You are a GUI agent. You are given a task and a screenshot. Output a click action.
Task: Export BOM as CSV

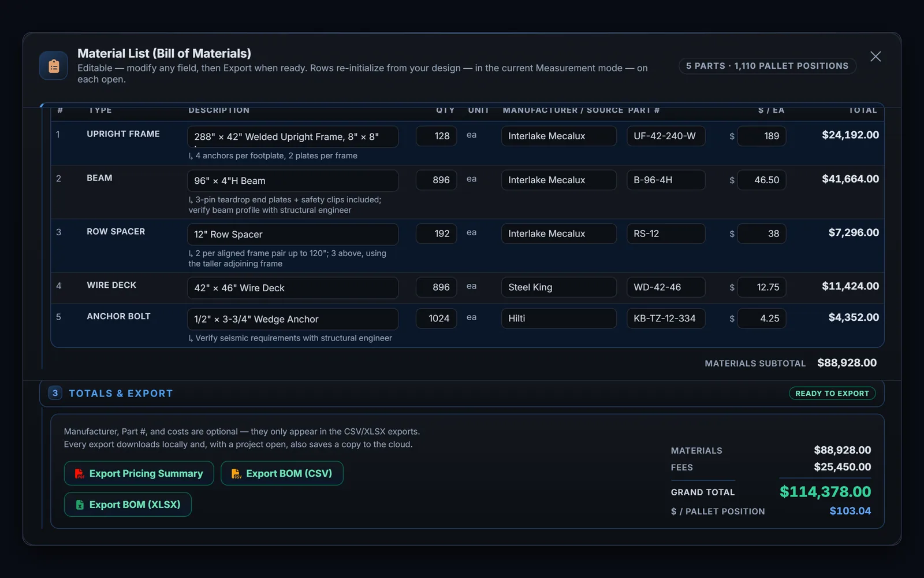click(282, 473)
